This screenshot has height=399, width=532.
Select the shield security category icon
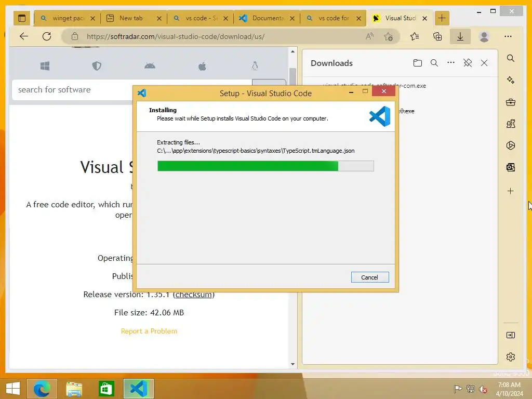pos(97,66)
